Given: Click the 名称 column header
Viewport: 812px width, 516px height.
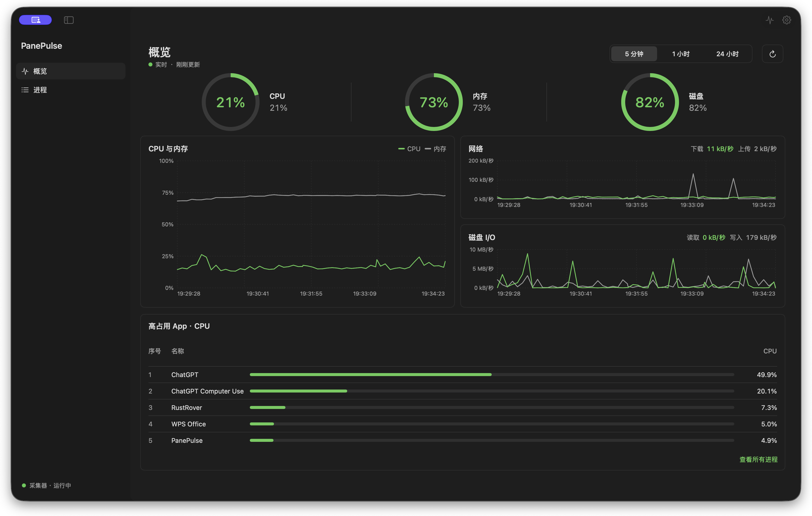Looking at the screenshot, I should click(x=178, y=351).
